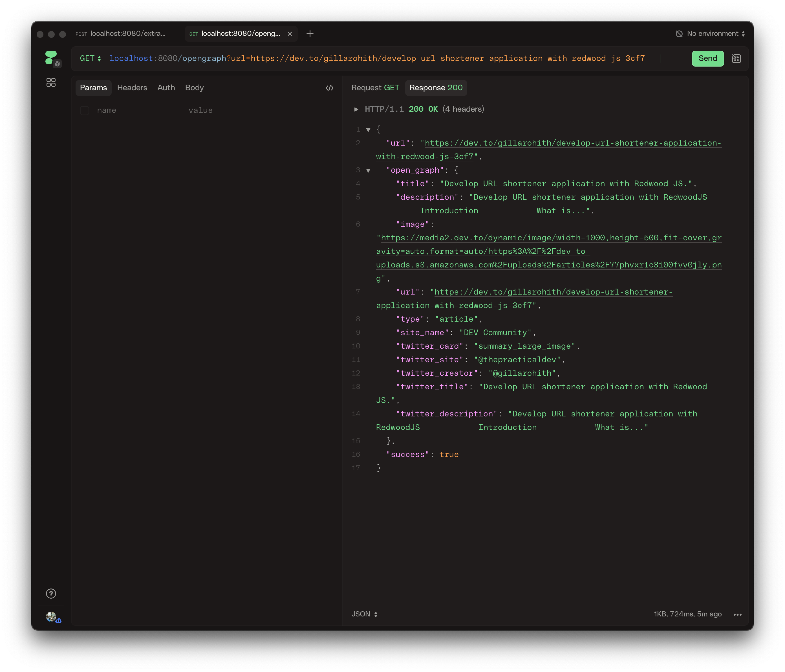Image resolution: width=785 pixels, height=672 pixels.
Task: Click the success true value
Action: pyautogui.click(x=449, y=454)
